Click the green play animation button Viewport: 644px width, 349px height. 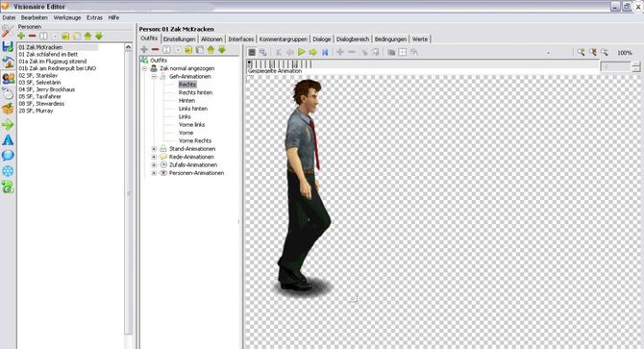tap(302, 52)
